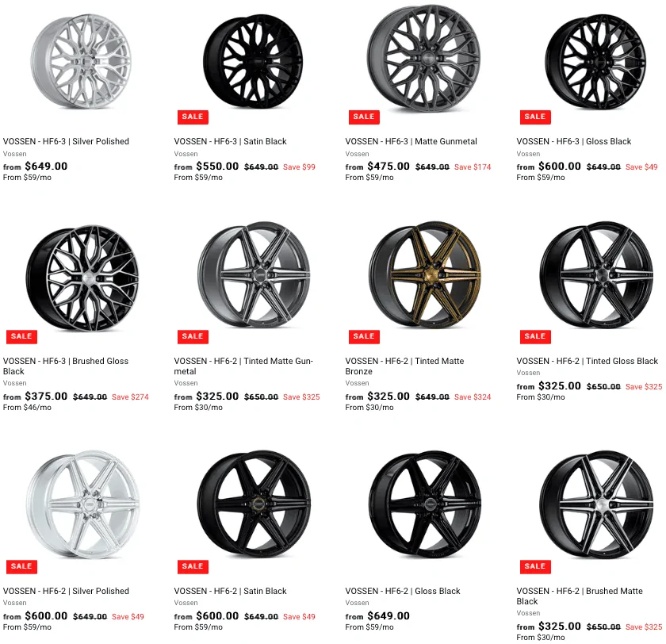666x644 pixels.
Task: Open the VOSSEN - HF6-2 | Tinted Matte Gunmetal title
Action: 243,366
